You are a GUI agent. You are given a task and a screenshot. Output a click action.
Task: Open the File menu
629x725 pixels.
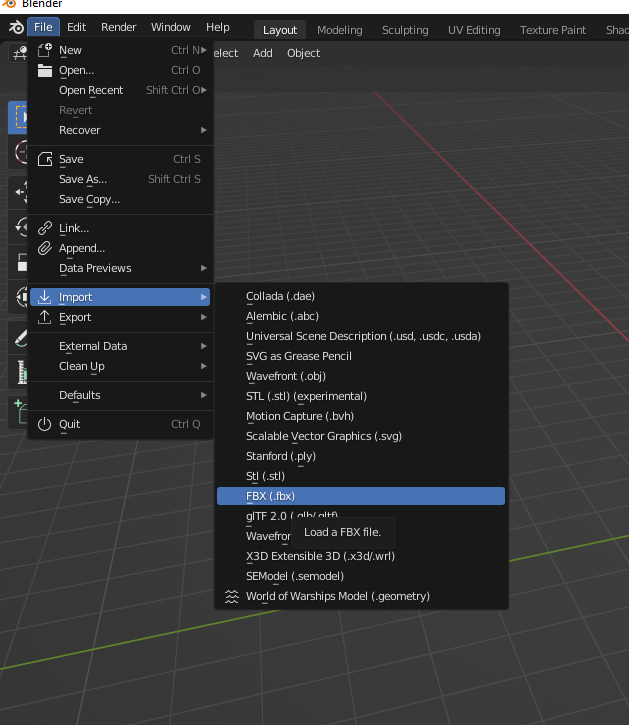click(43, 27)
